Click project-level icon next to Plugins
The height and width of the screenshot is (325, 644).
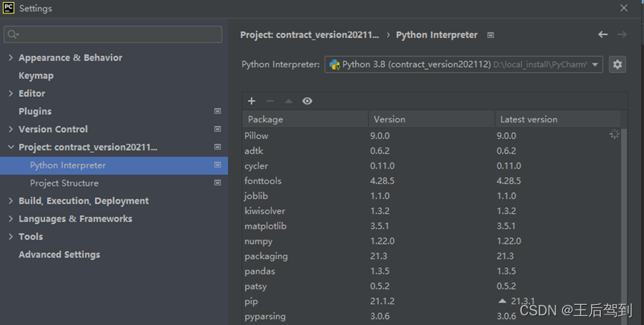pos(217,111)
